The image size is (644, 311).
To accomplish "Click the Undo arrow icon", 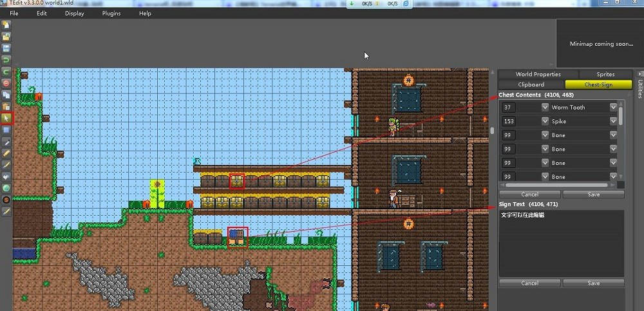I will (x=6, y=60).
